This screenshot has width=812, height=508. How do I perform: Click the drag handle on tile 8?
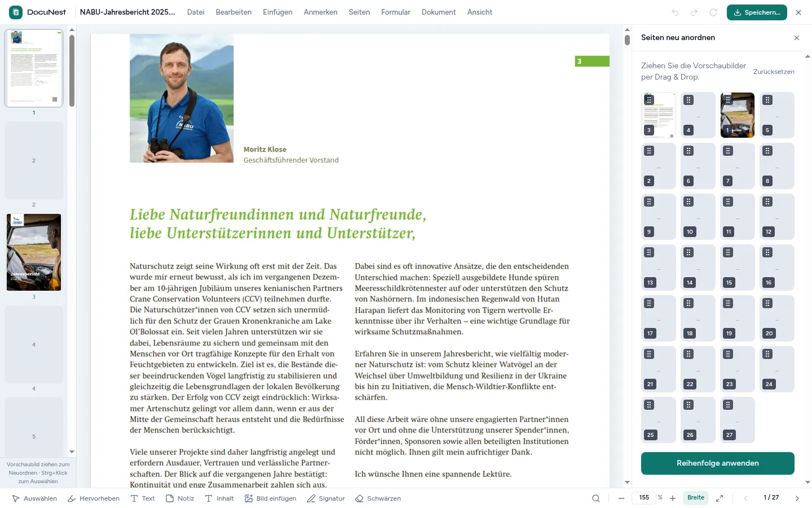[x=767, y=151]
